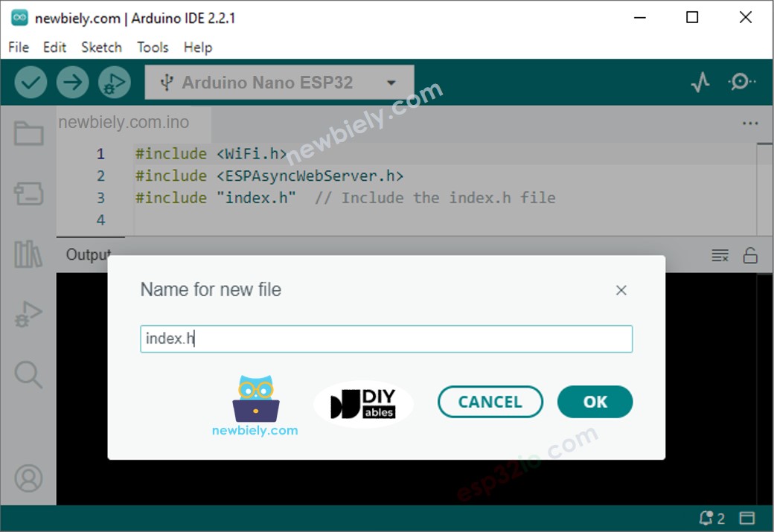Screen dimensions: 774x532
Task: Open the Serial Plotter
Action: pos(700,83)
